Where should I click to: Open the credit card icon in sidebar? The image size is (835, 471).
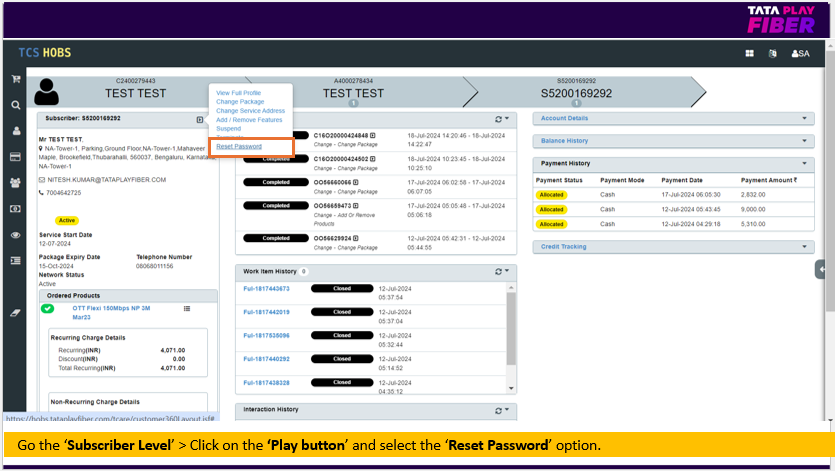point(15,157)
